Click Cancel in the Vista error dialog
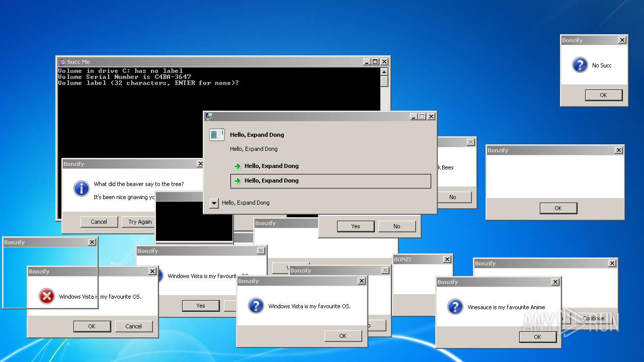This screenshot has height=362, width=644. pyautogui.click(x=134, y=326)
